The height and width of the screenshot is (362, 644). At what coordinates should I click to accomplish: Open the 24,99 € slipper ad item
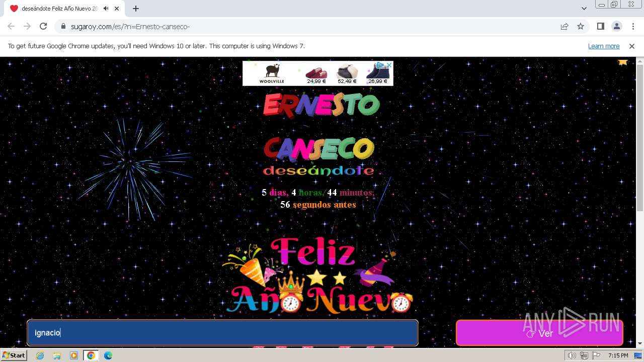click(316, 73)
